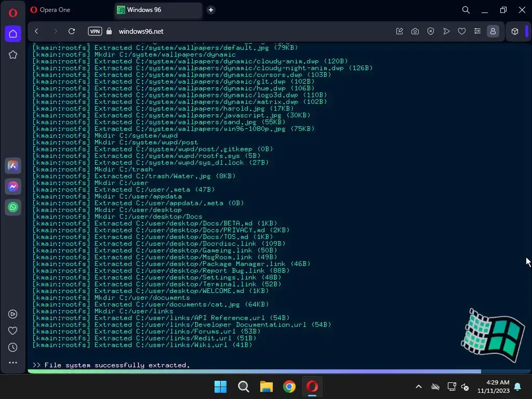
Task: Open the bookmarks star in sidebar
Action: point(13,55)
